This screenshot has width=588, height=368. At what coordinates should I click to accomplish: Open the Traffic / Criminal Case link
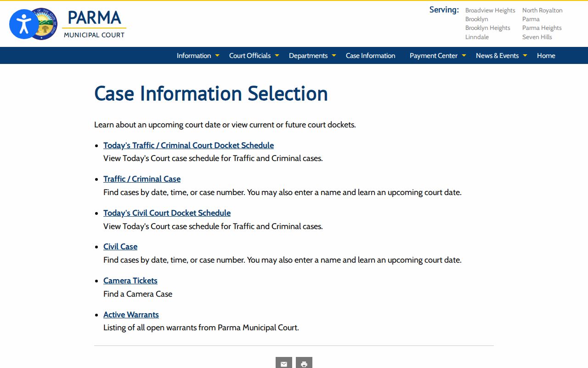point(142,179)
